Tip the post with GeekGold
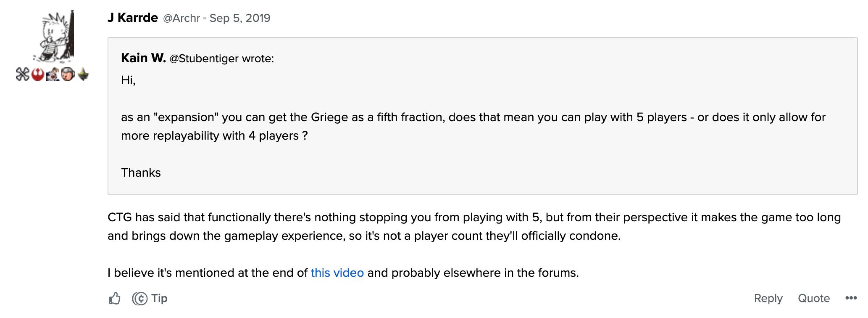This screenshot has height=318, width=868. tap(150, 298)
